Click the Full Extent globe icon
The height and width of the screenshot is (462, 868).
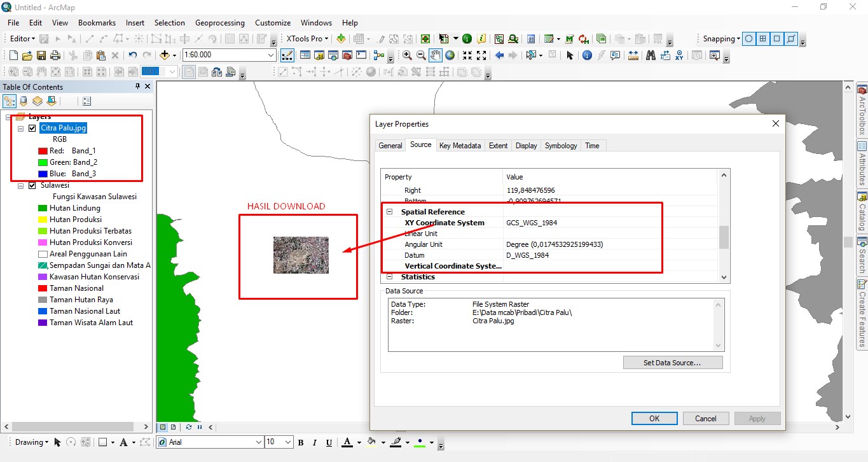coord(450,55)
